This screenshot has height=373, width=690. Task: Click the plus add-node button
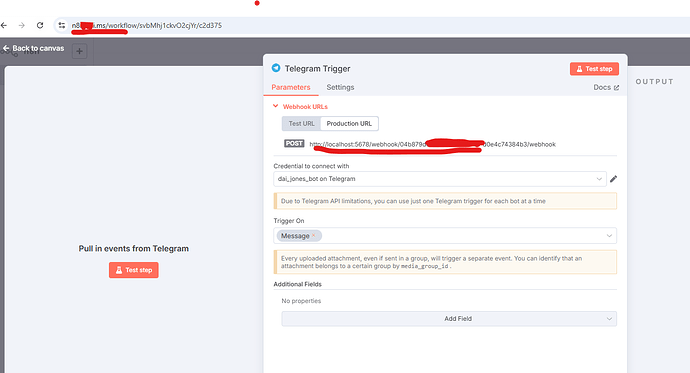coord(79,51)
